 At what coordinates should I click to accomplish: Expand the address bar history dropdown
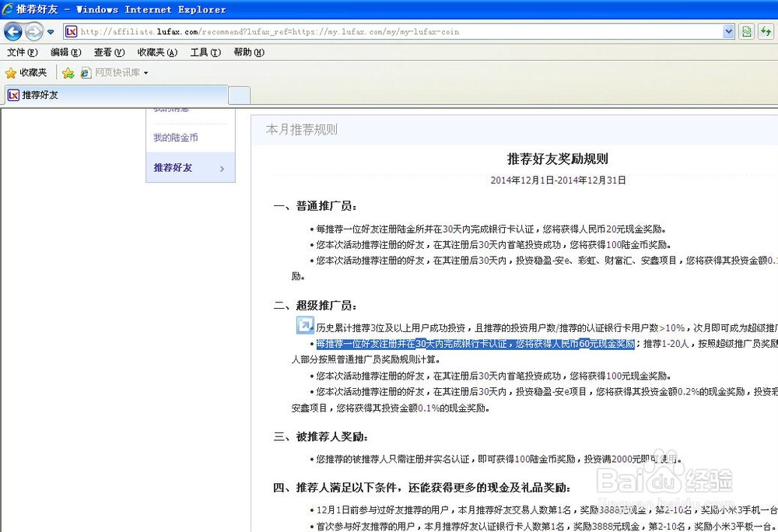tap(728, 32)
